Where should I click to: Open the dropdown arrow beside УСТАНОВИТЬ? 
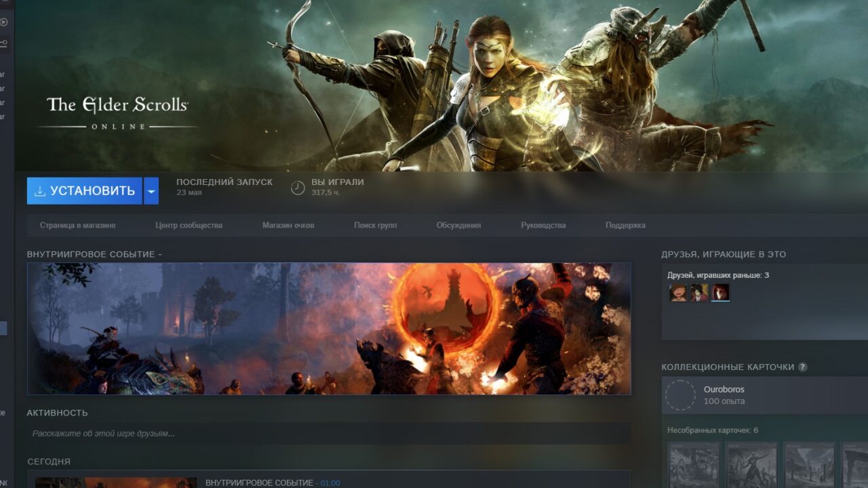coord(151,191)
